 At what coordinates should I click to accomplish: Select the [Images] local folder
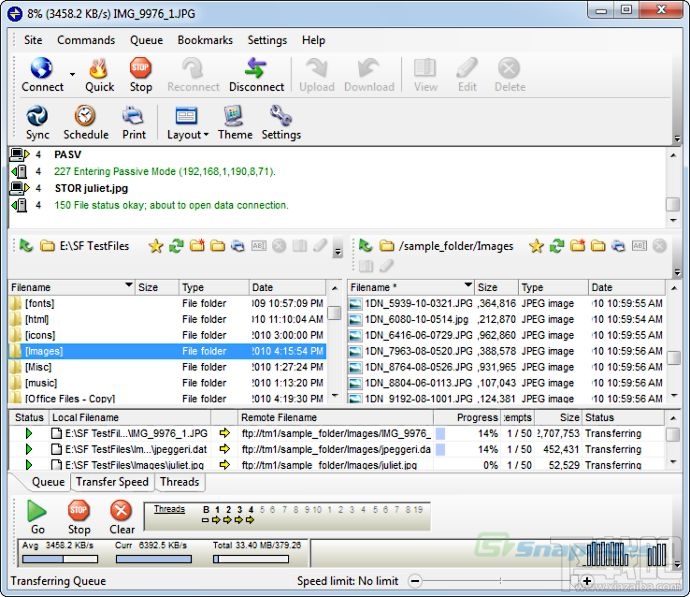(167, 351)
